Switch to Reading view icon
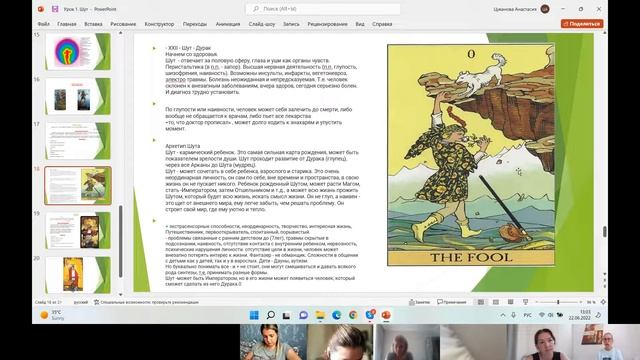 tap(511, 302)
